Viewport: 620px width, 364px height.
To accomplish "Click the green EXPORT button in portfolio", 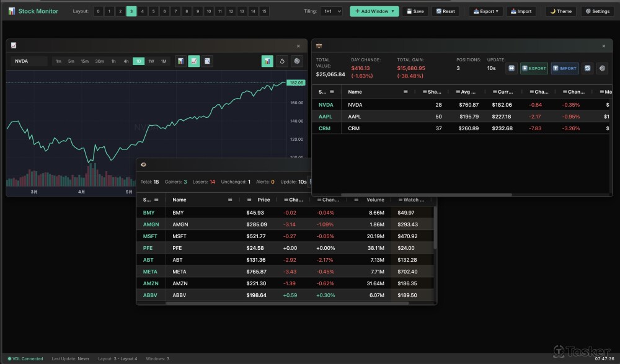I will pyautogui.click(x=533, y=68).
